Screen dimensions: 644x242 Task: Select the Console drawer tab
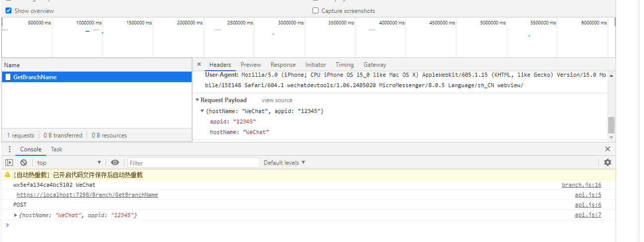[x=31, y=149]
